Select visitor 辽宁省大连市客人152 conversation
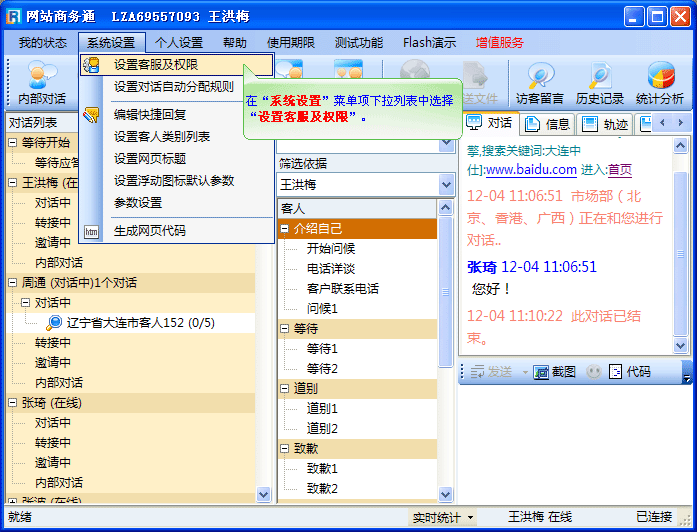The height and width of the screenshot is (532, 697). (130, 323)
